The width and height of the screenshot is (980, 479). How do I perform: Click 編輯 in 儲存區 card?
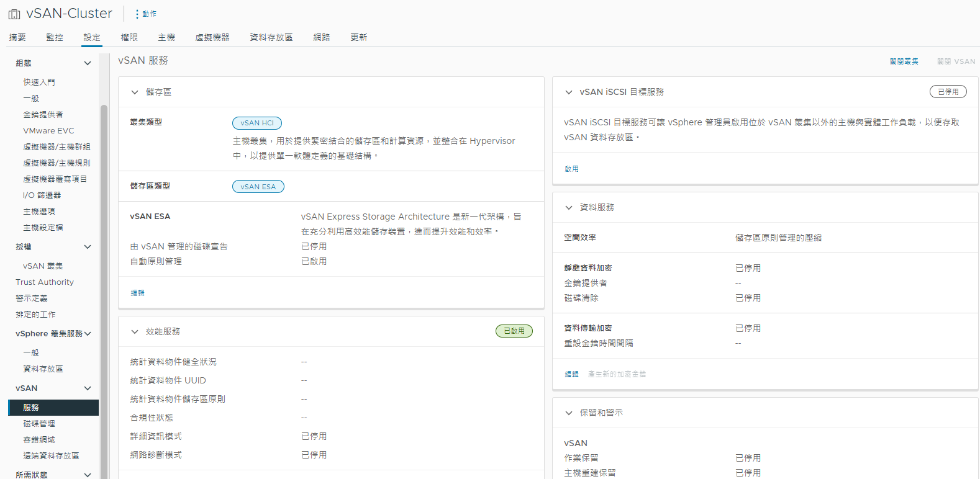137,293
